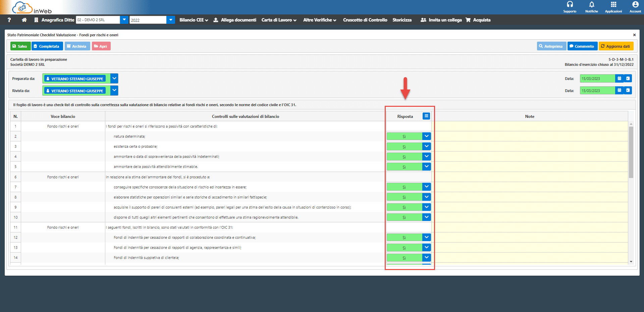Click Anagrafica Ditte label
Screen dimensions: 644x312
tap(58, 20)
